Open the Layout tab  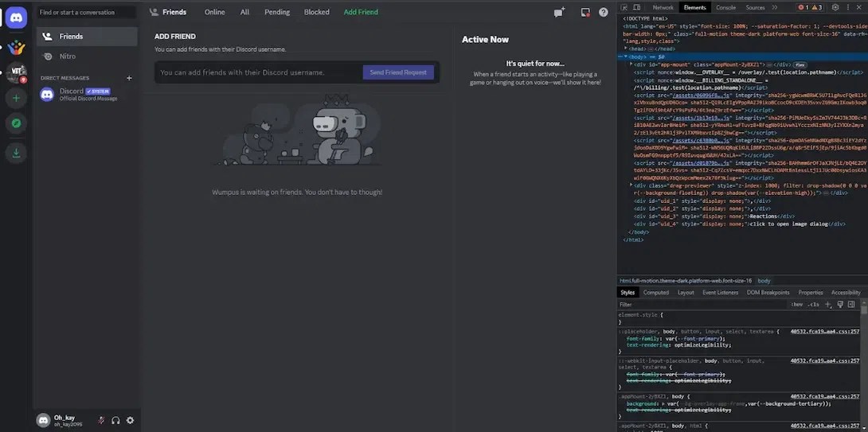pyautogui.click(x=686, y=292)
